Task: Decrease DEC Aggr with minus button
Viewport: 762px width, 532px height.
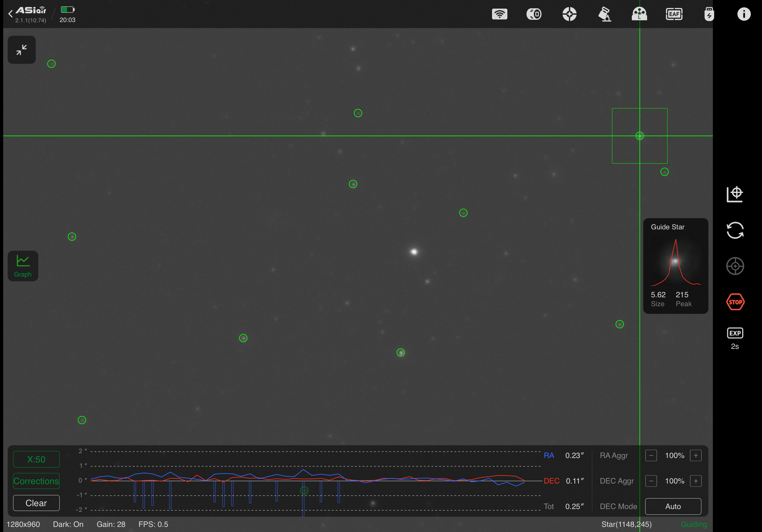Action: (x=651, y=481)
